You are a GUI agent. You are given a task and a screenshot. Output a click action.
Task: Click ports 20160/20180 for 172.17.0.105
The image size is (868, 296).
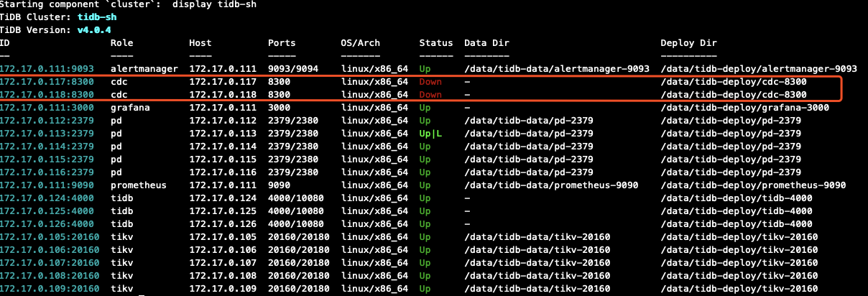coord(299,237)
